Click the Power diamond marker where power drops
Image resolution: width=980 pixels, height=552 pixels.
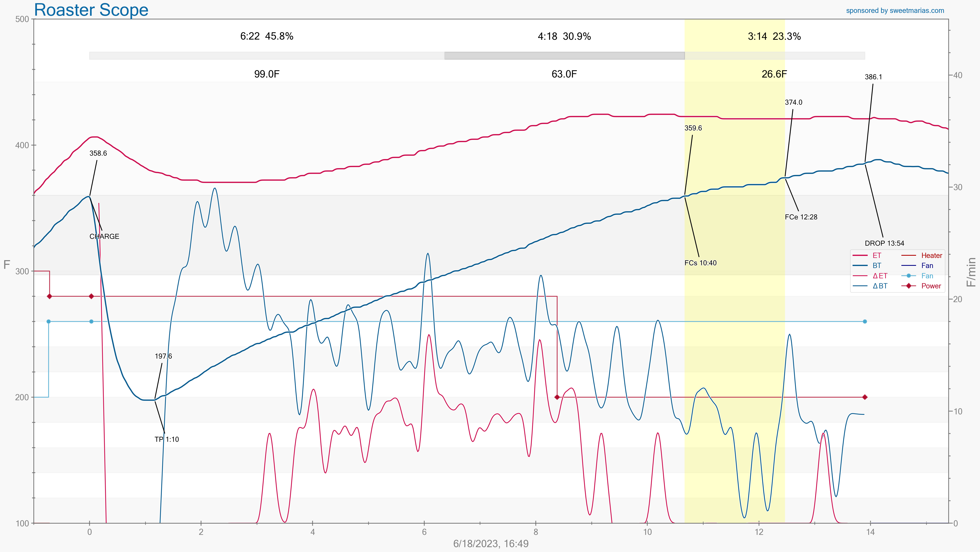click(557, 397)
